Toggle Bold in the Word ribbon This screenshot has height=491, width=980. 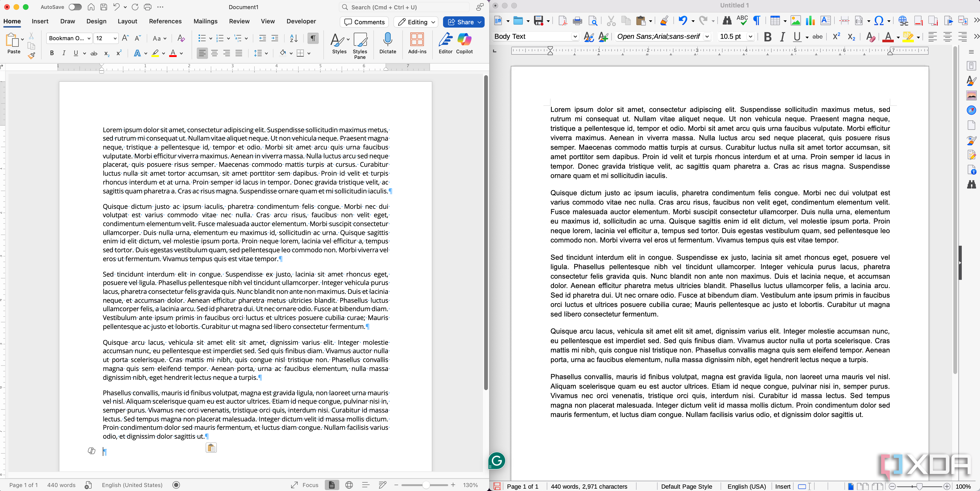tap(52, 53)
